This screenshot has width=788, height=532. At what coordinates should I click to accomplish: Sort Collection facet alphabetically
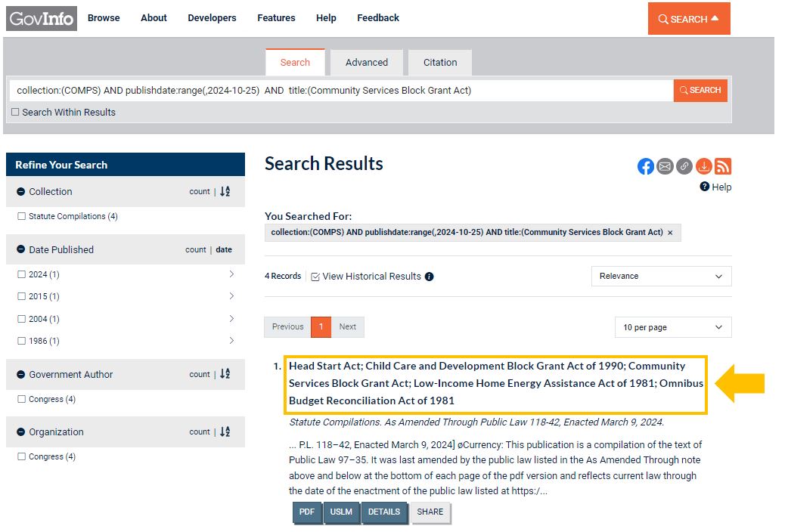tap(225, 192)
